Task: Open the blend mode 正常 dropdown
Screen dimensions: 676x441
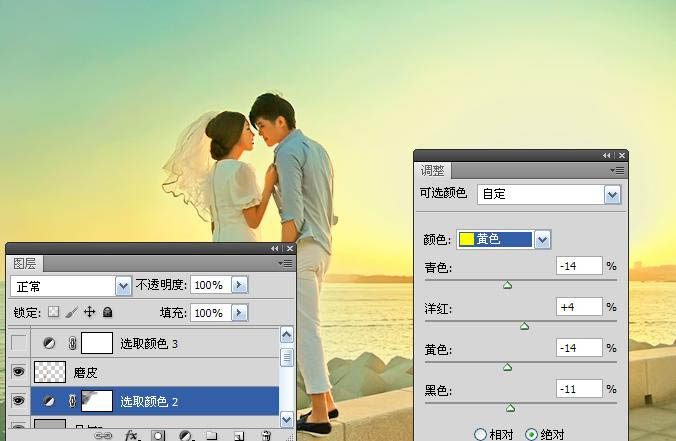Action: [x=124, y=286]
